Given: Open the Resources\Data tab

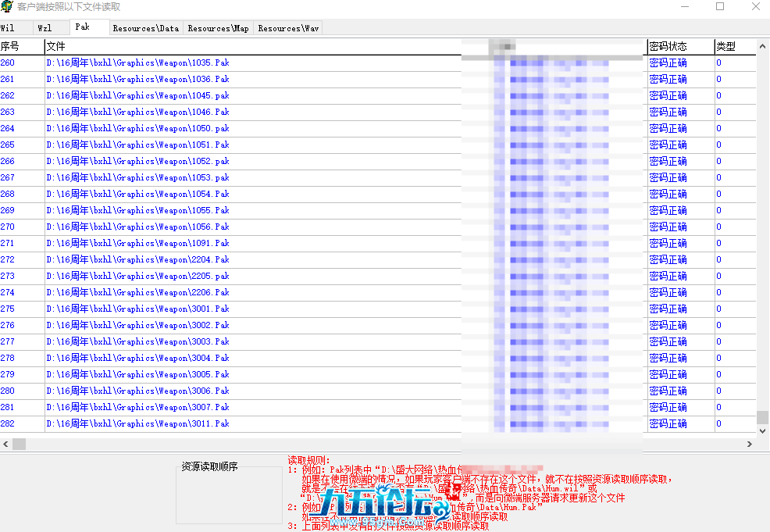Looking at the screenshot, I should 145,27.
